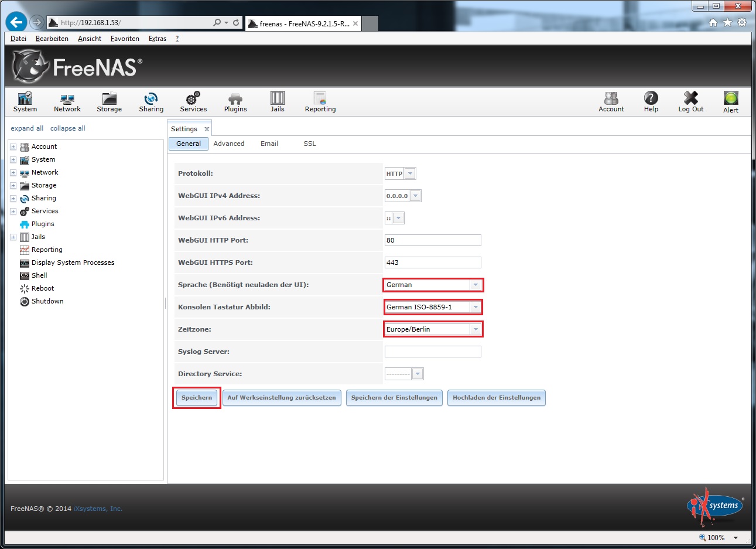Expand the System tree node plus box
The height and width of the screenshot is (549, 756).
click(x=13, y=159)
